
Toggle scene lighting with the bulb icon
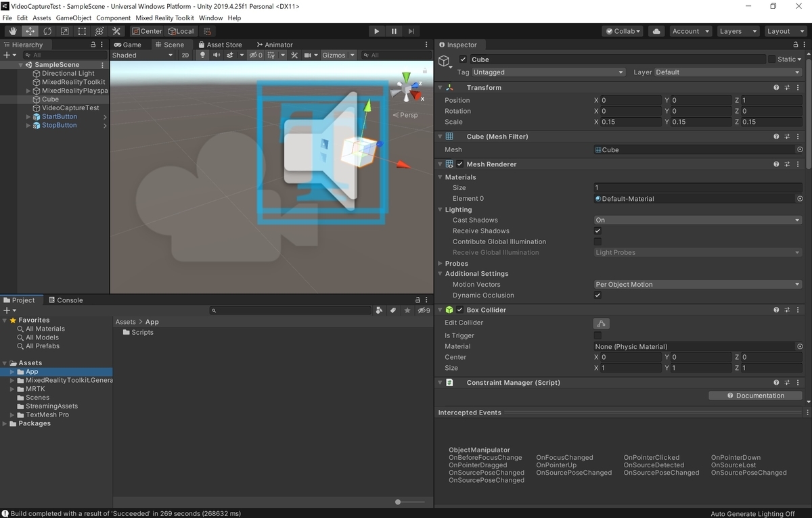click(202, 55)
